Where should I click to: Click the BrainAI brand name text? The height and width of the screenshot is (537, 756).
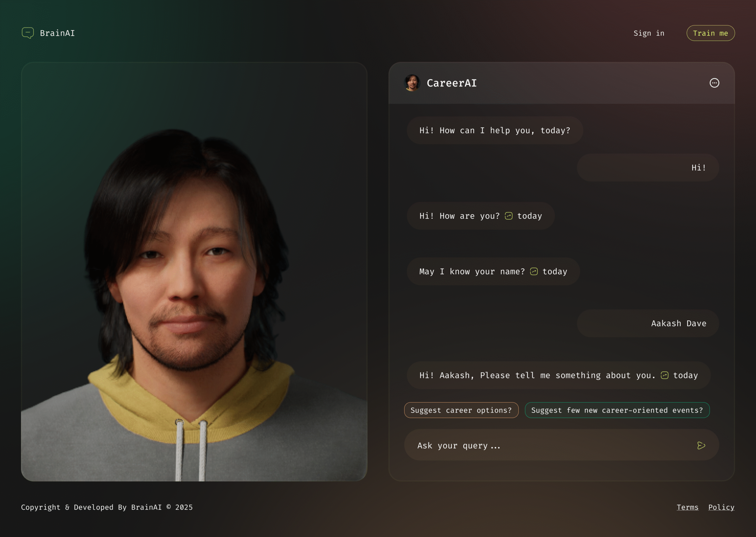coord(57,33)
